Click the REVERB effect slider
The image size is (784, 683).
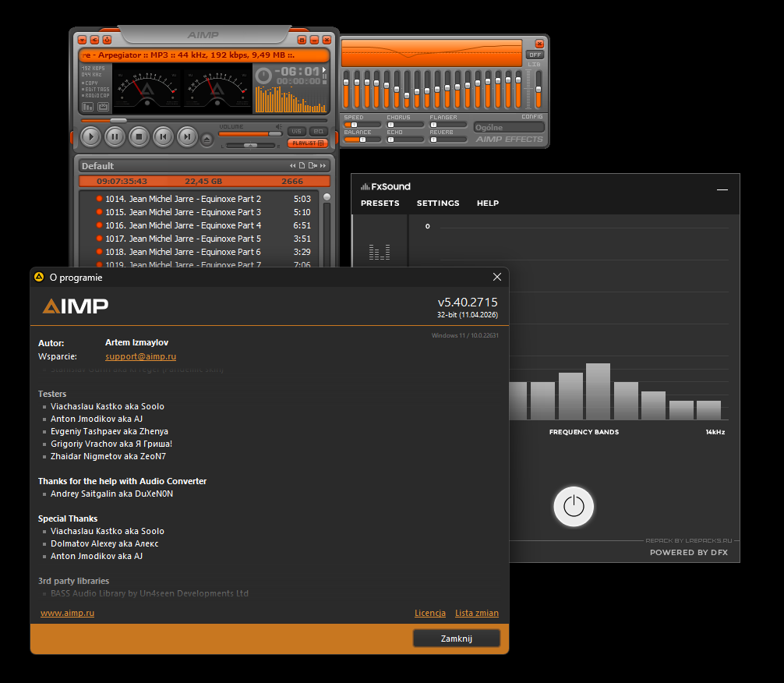tap(448, 140)
